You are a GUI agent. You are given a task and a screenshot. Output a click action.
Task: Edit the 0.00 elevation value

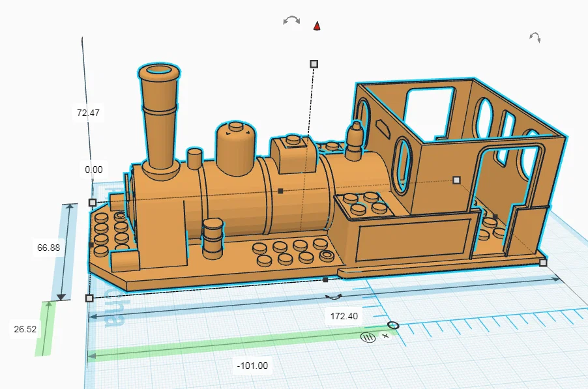(x=95, y=169)
